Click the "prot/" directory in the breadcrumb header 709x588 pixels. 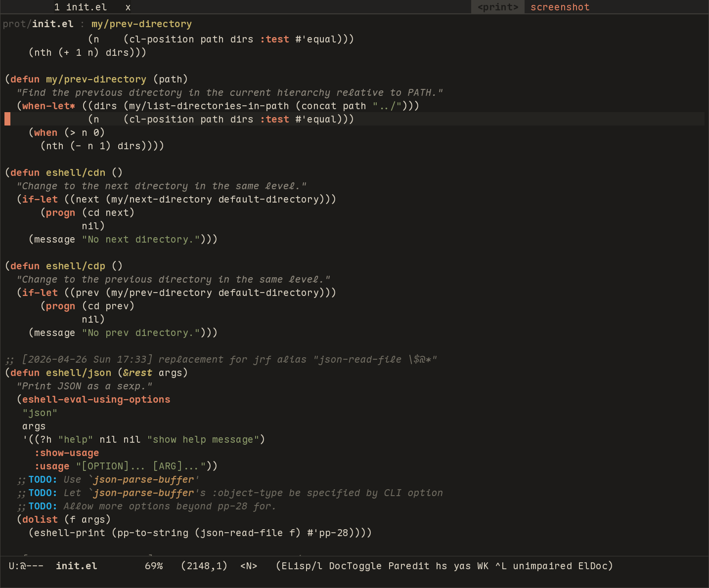click(x=17, y=24)
